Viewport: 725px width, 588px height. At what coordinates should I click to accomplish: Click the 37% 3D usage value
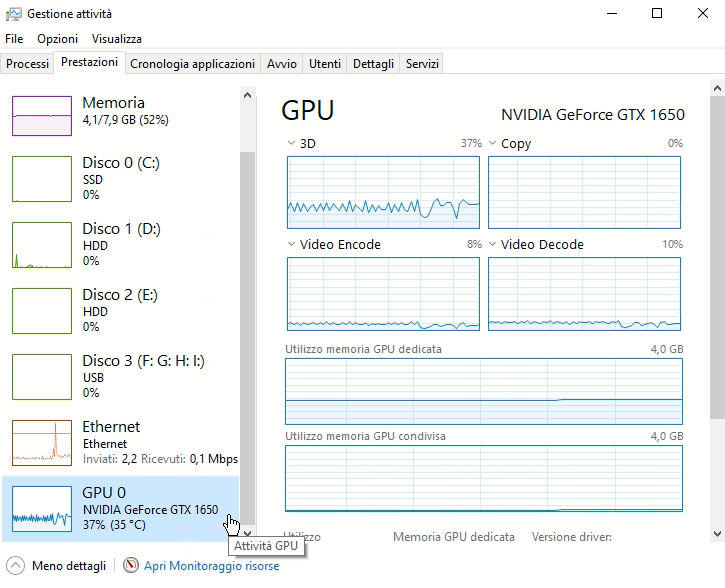(x=471, y=143)
